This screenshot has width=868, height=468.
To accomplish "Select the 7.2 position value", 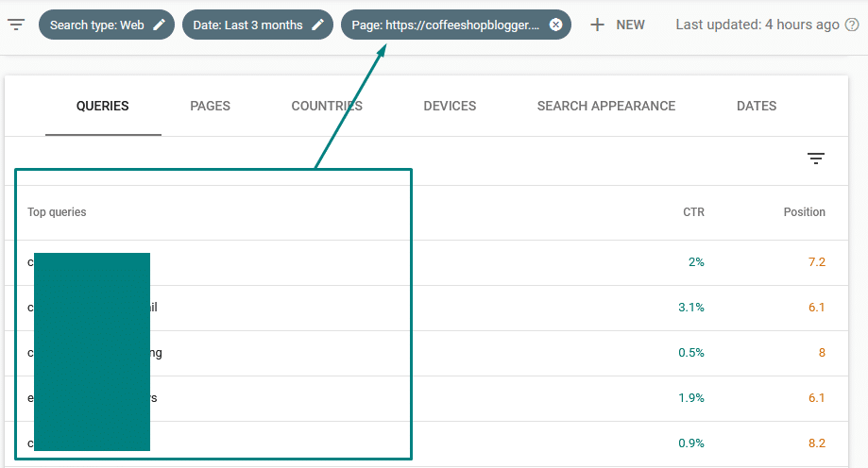I will (816, 261).
